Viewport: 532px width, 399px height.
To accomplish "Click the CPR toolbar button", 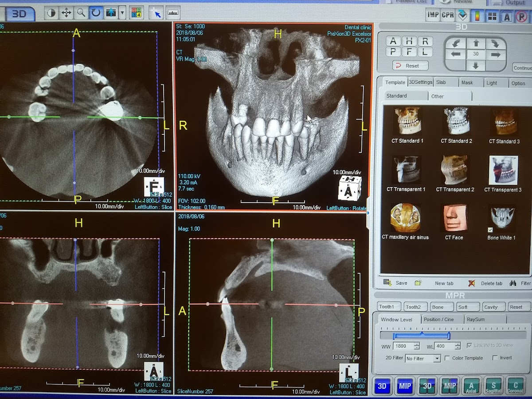I will [x=448, y=15].
